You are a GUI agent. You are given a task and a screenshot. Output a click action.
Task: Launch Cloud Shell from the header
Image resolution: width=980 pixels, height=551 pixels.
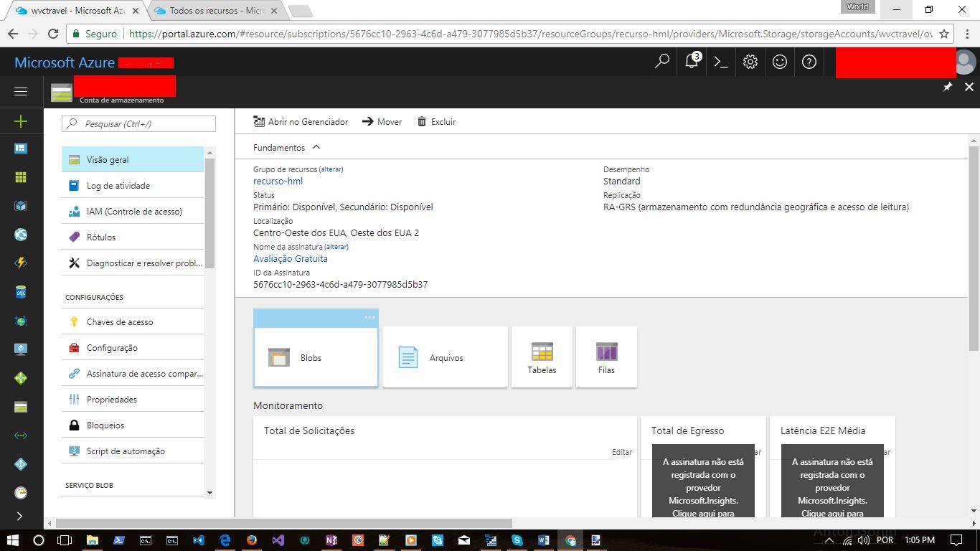[721, 62]
